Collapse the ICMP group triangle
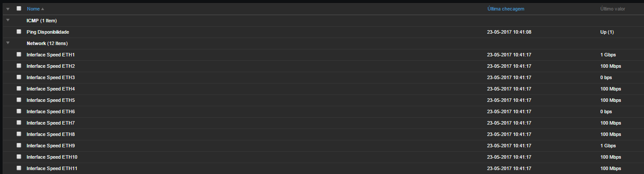The width and height of the screenshot is (644, 174). point(8,20)
